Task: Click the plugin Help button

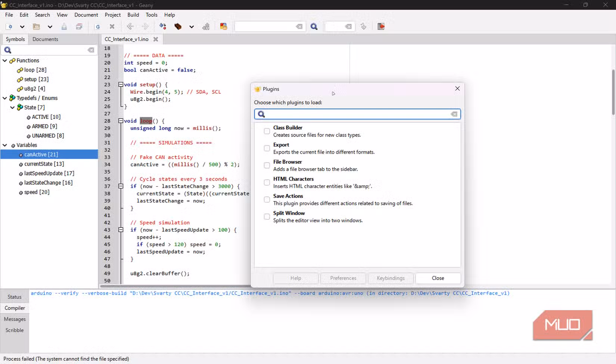Action: [x=296, y=278]
